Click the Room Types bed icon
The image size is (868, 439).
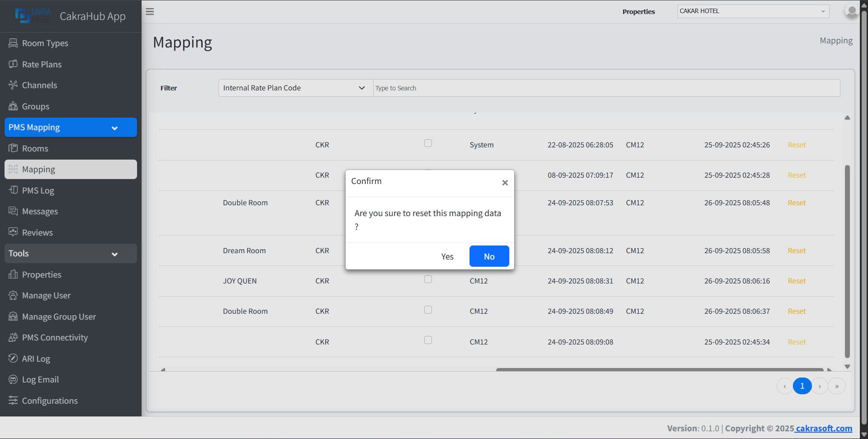pos(13,43)
